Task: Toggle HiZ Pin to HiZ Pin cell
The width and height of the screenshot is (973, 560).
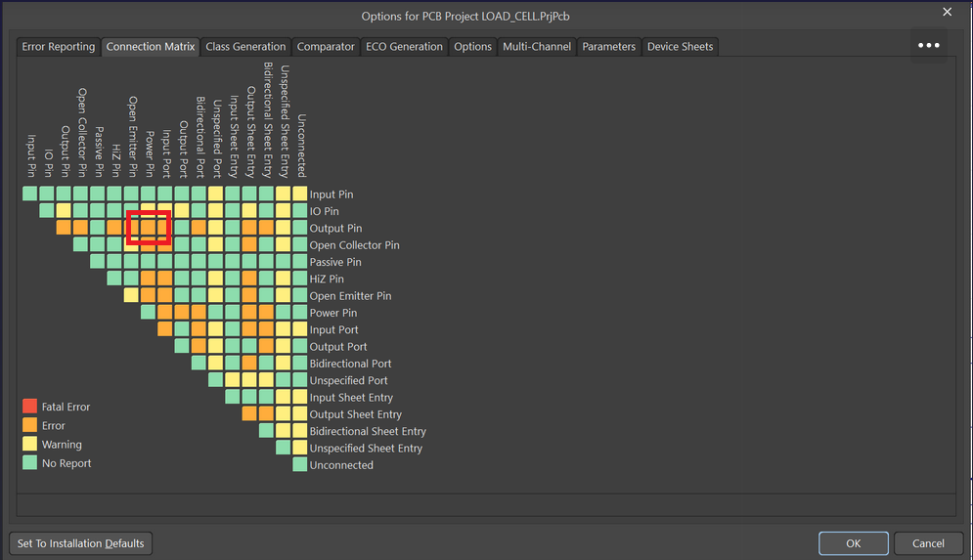Action: [x=114, y=279]
